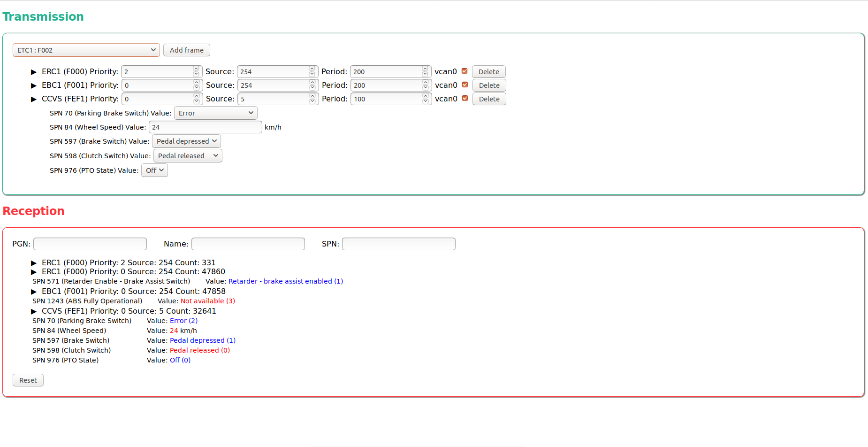Click the Transmission section heading
This screenshot has height=447, width=868.
click(x=43, y=16)
